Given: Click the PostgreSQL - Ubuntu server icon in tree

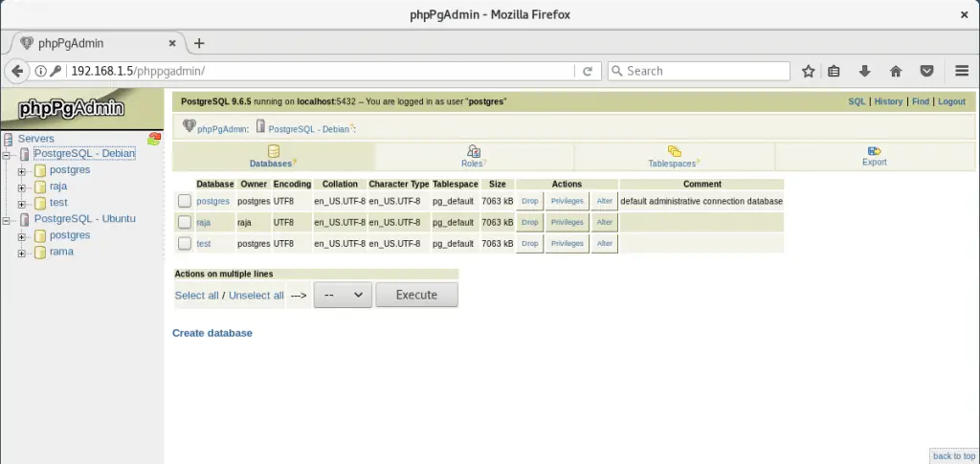Looking at the screenshot, I should click(24, 219).
